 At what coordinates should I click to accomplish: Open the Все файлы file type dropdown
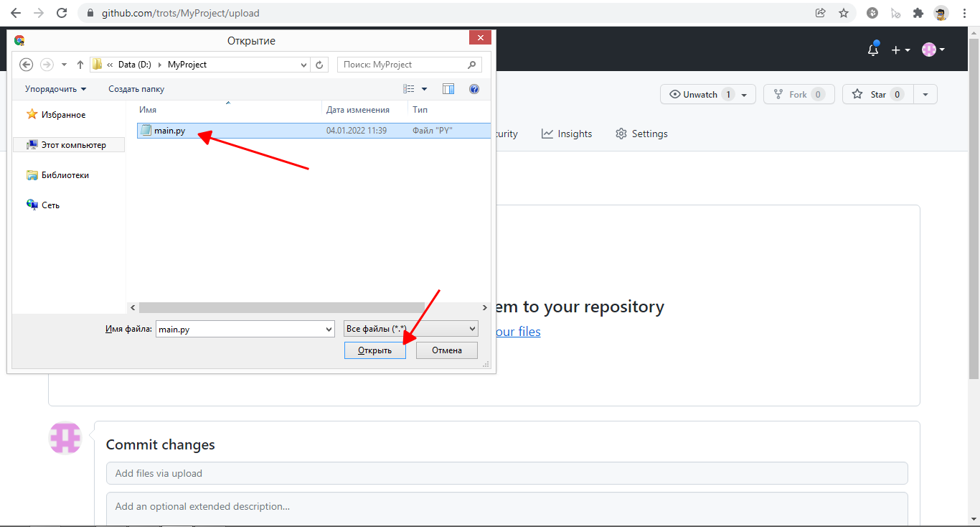click(411, 329)
